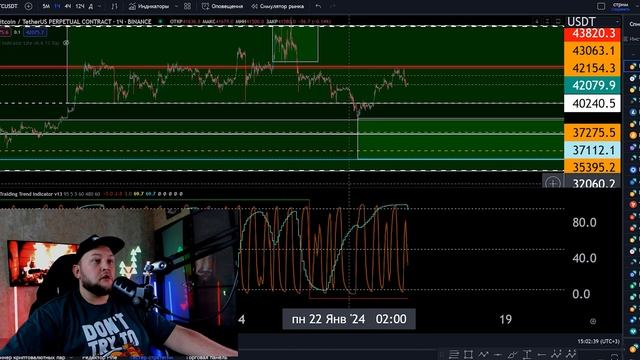
Task: Click the 43063.1 orange price label
Action: pos(592,51)
